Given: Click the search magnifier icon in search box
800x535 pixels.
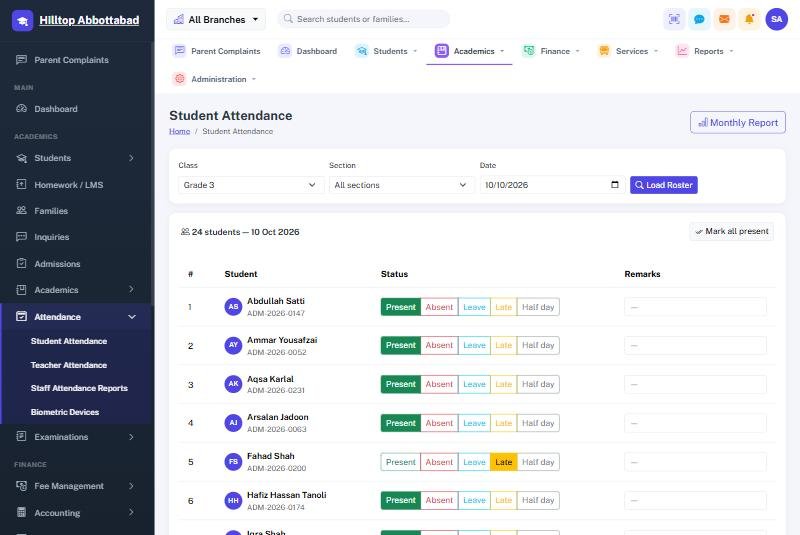Looking at the screenshot, I should [288, 19].
